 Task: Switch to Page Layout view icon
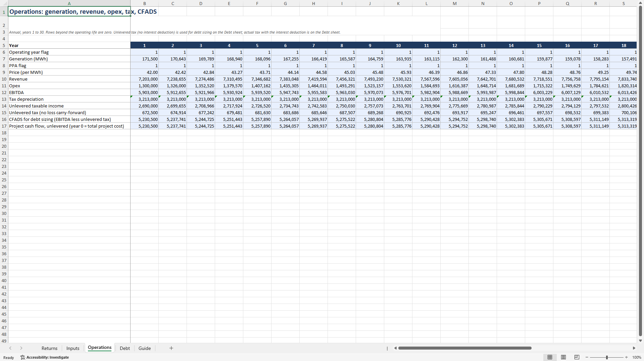pos(563,357)
